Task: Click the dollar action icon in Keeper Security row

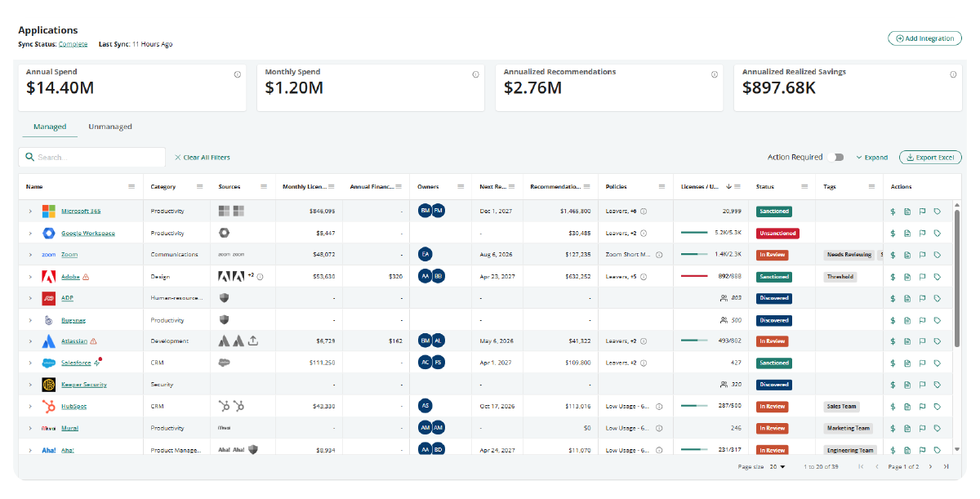Action: [893, 385]
